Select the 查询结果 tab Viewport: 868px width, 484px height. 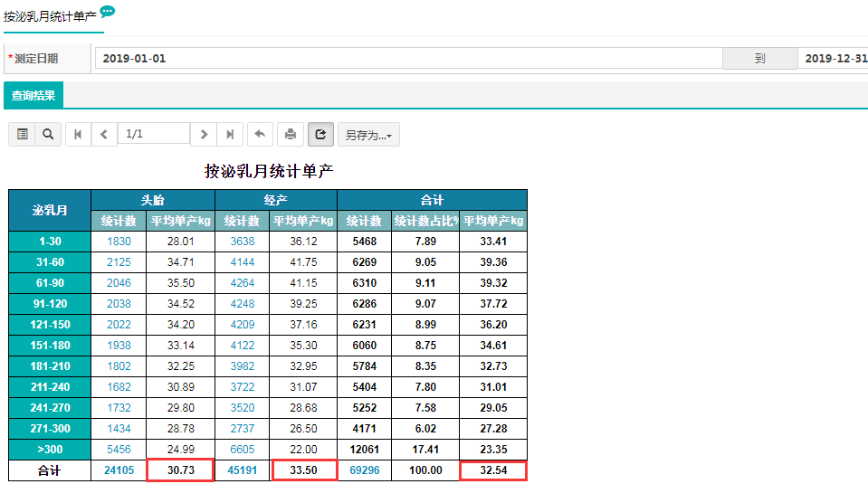pos(33,95)
